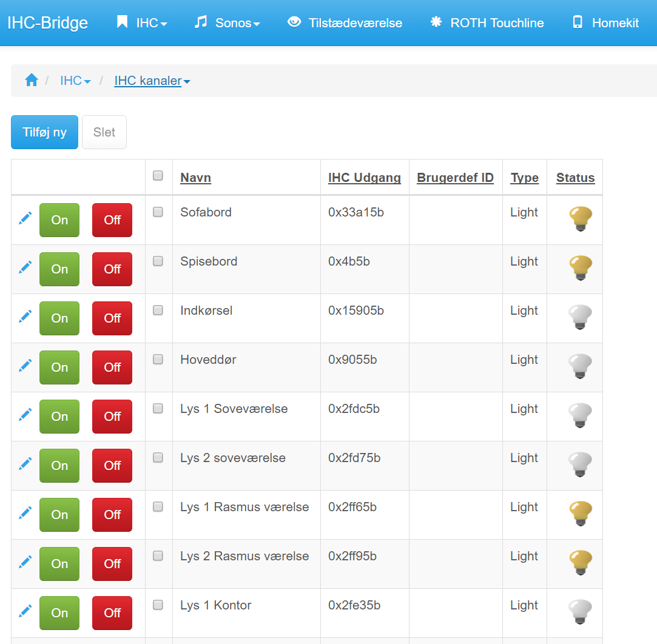Edit Lys 2 soveværelse with the pencil icon
The height and width of the screenshot is (644, 657).
[x=25, y=465]
